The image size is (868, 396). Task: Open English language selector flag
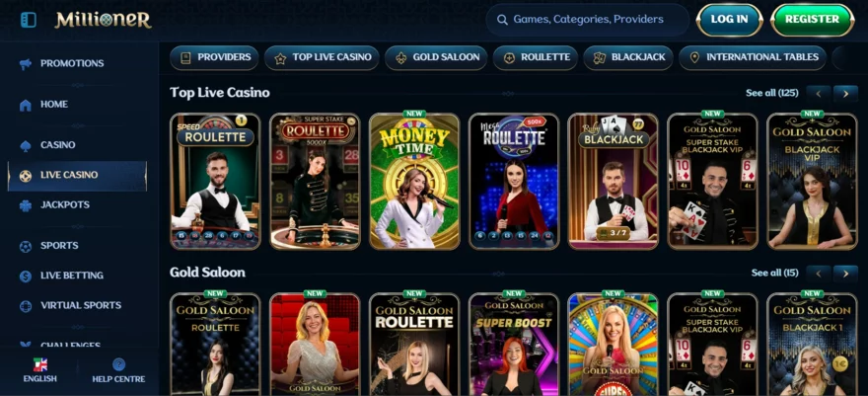coord(39,364)
